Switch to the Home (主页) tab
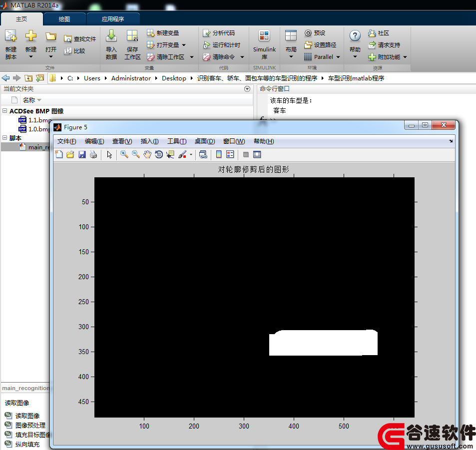 [x=21, y=19]
